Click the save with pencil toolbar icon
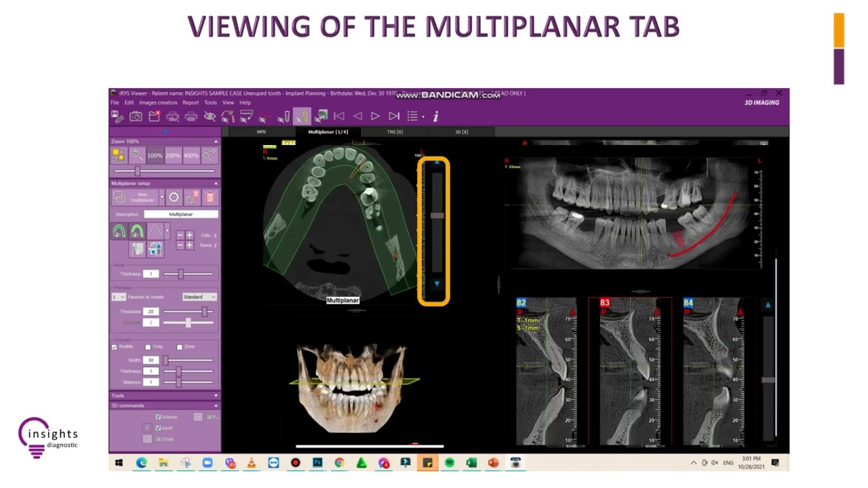 coord(117,117)
